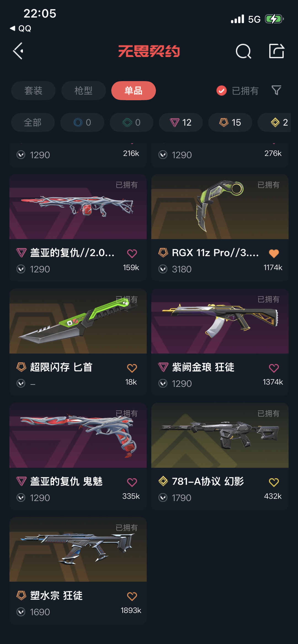
Task: Tap the share icon in header
Action: 276,51
